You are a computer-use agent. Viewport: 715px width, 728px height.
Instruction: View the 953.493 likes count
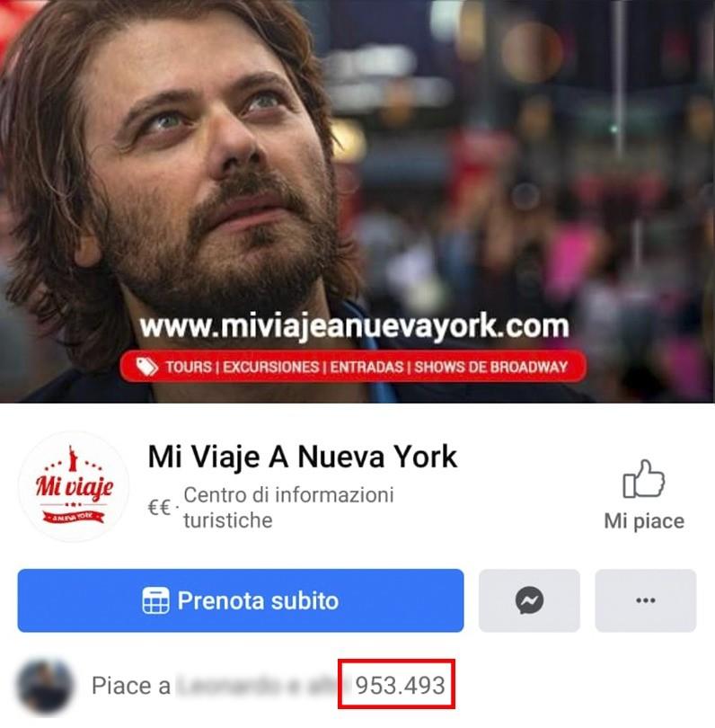pyautogui.click(x=400, y=685)
